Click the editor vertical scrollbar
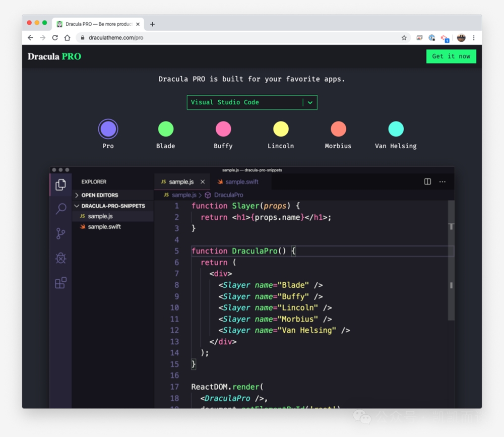The height and width of the screenshot is (437, 504). pyautogui.click(x=451, y=261)
